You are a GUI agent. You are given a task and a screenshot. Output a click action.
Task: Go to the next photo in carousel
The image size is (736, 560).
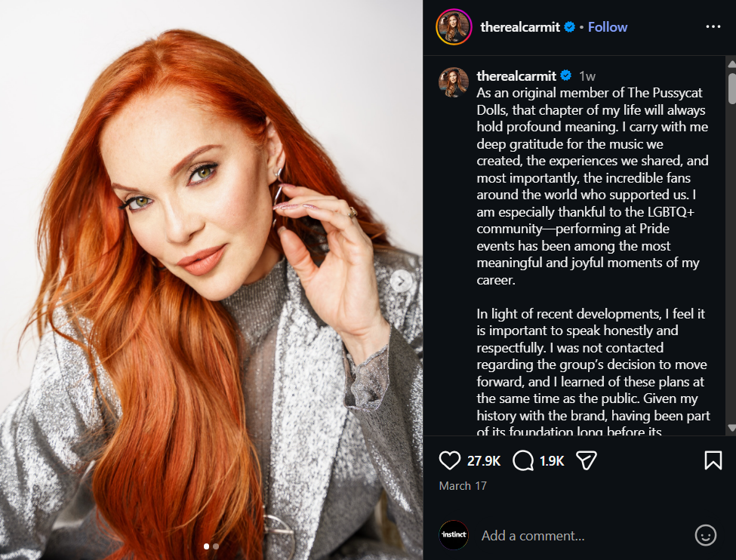point(402,282)
